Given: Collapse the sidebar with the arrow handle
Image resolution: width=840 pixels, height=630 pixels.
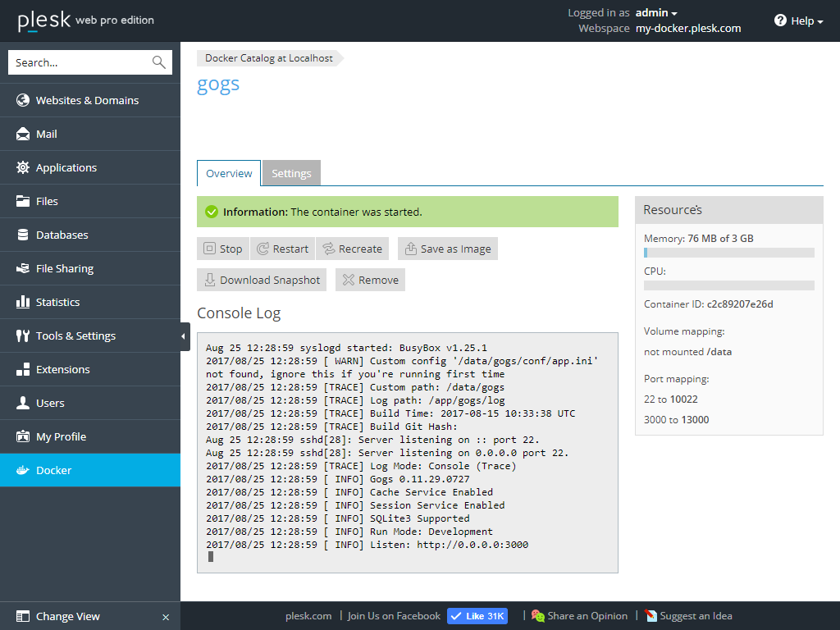Looking at the screenshot, I should [x=183, y=336].
